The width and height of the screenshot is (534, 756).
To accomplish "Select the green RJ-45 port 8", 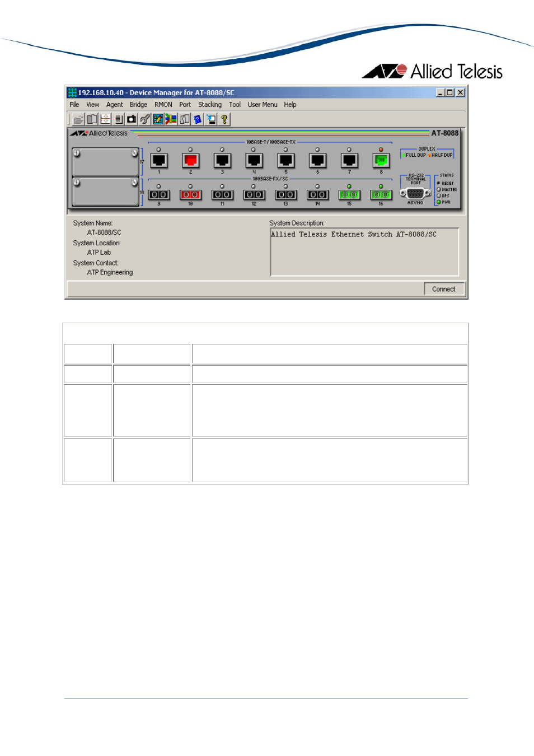I will pos(381,161).
